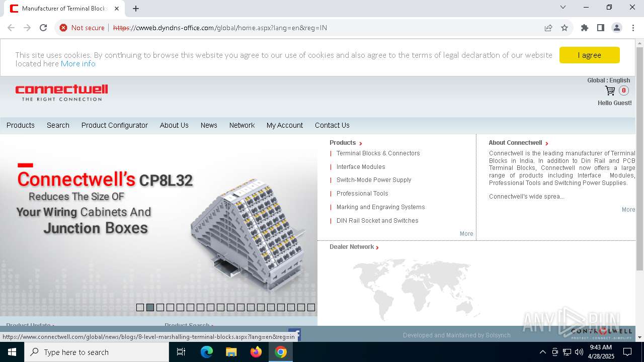
Task: Click the Windows taskbar search box
Action: pyautogui.click(x=97, y=352)
